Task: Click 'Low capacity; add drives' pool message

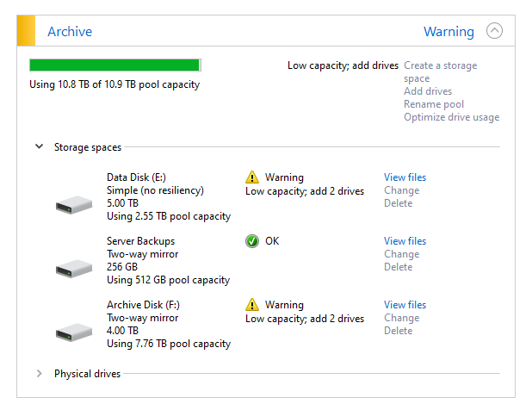Action: (x=343, y=65)
